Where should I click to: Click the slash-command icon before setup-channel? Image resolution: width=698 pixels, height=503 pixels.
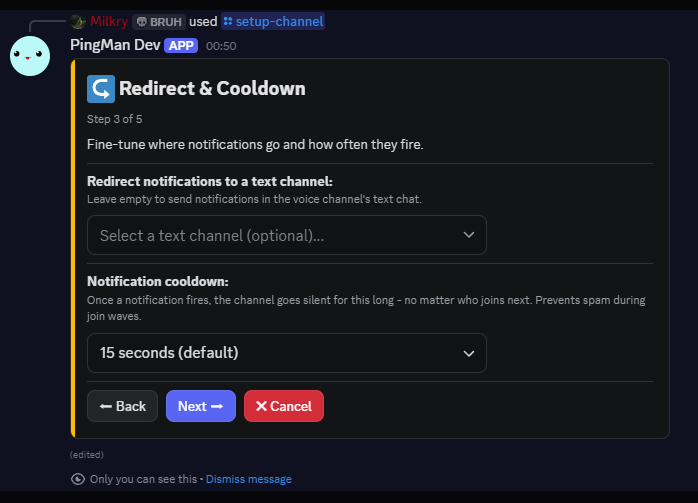(x=228, y=21)
